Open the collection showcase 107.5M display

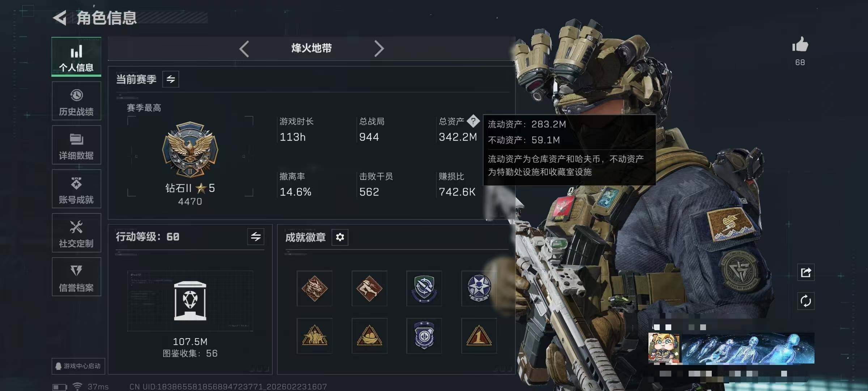(x=190, y=301)
